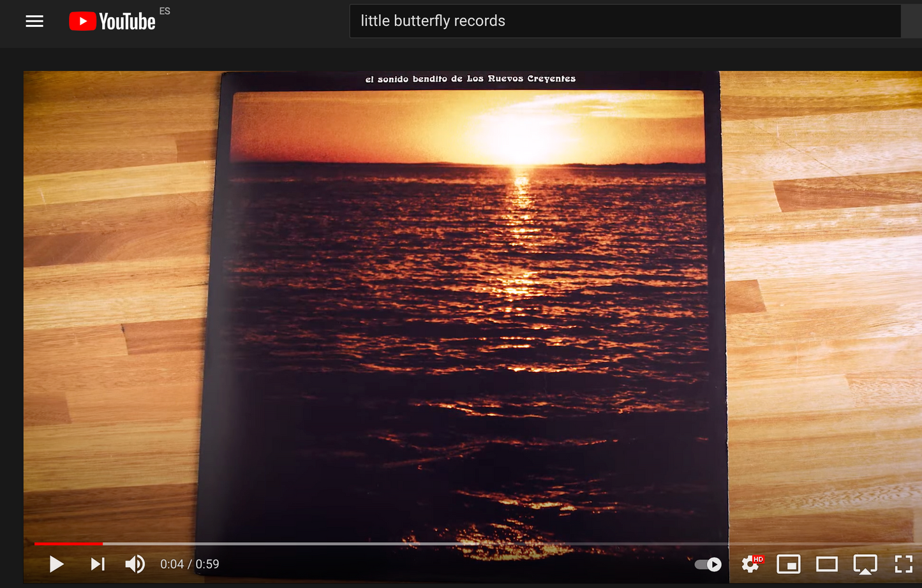Mute the video volume
Screen dimensions: 922x588
pos(135,564)
